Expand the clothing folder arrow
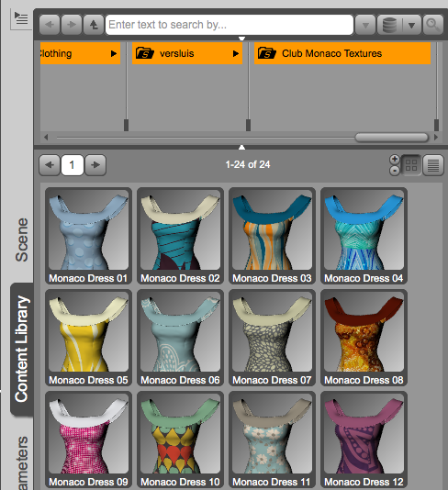448x490 pixels. click(114, 54)
